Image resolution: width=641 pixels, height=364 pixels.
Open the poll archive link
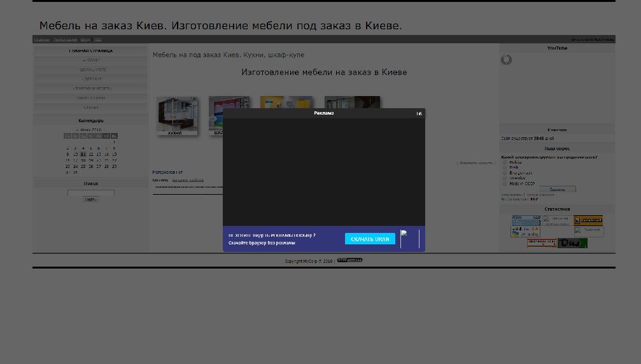[540, 195]
